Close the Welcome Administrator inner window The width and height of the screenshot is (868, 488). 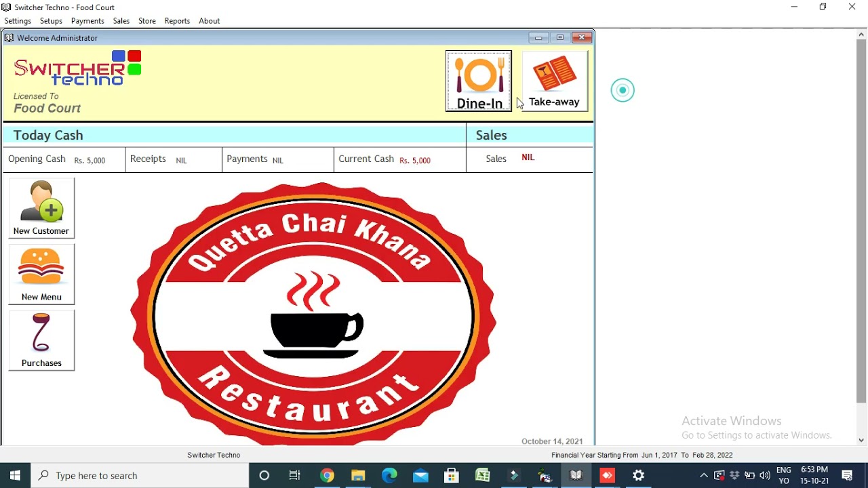pyautogui.click(x=582, y=38)
